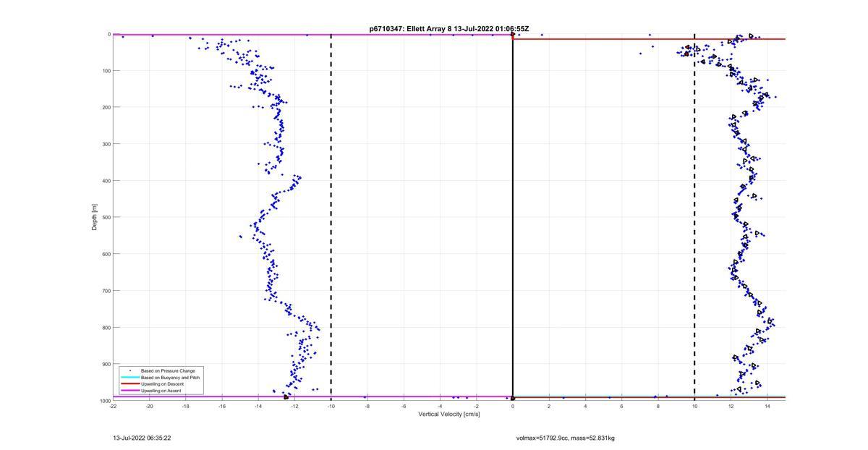Viewport: 868px width, 450px height.
Task: Click velocity axis tick label '-14'
Action: (258, 407)
